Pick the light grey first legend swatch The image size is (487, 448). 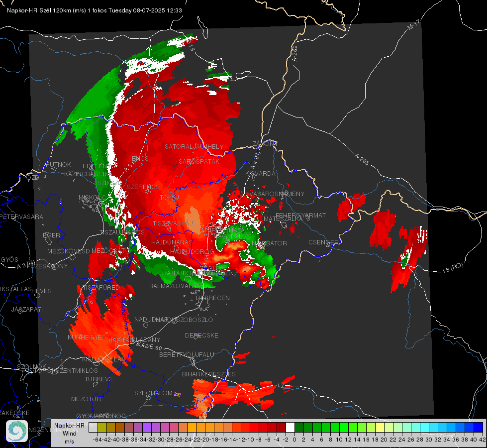(93, 427)
